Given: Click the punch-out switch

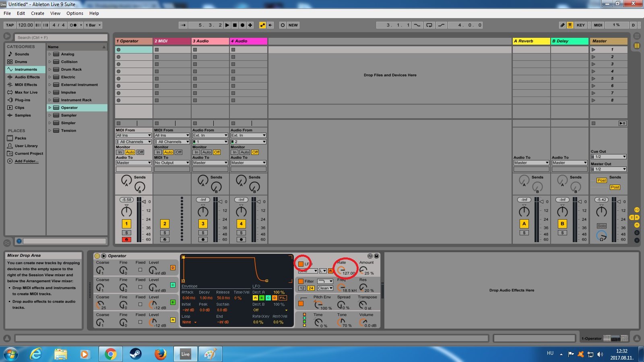Looking at the screenshot, I should (442, 25).
